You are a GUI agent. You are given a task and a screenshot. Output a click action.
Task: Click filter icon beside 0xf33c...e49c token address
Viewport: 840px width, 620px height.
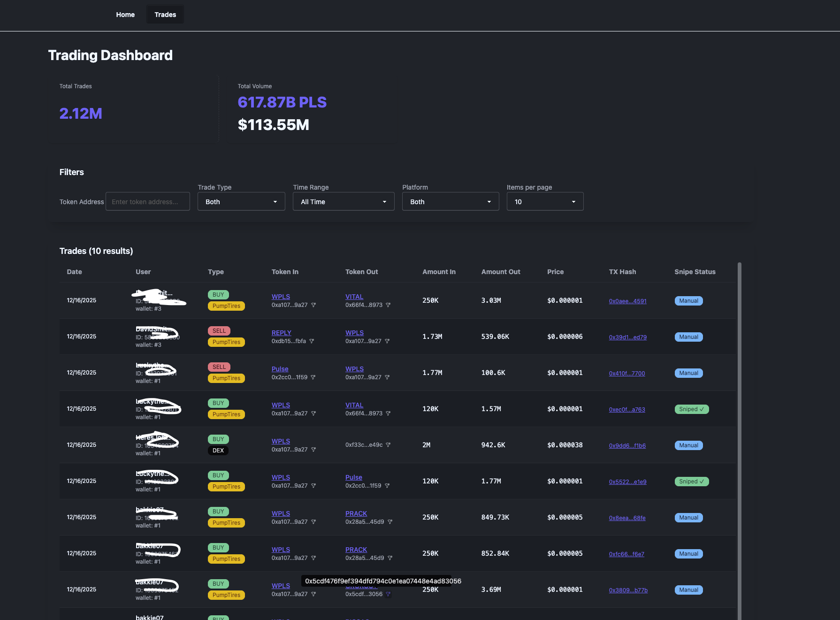click(388, 445)
